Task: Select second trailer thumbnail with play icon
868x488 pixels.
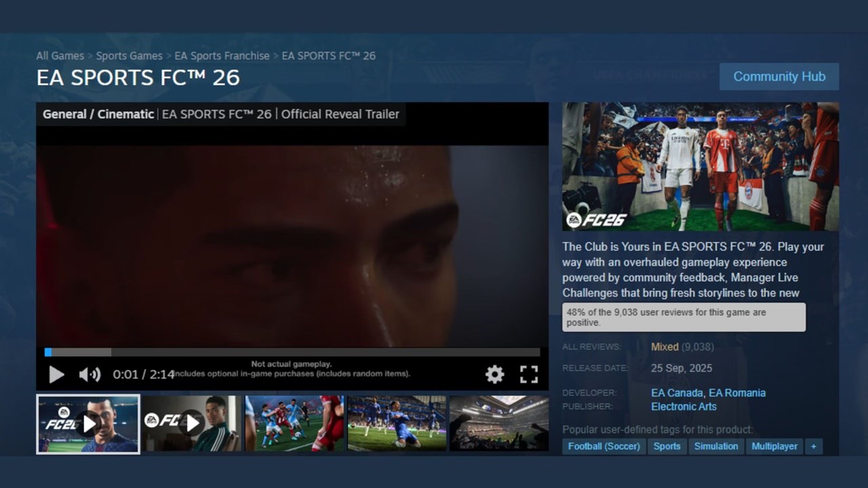Action: (x=191, y=424)
